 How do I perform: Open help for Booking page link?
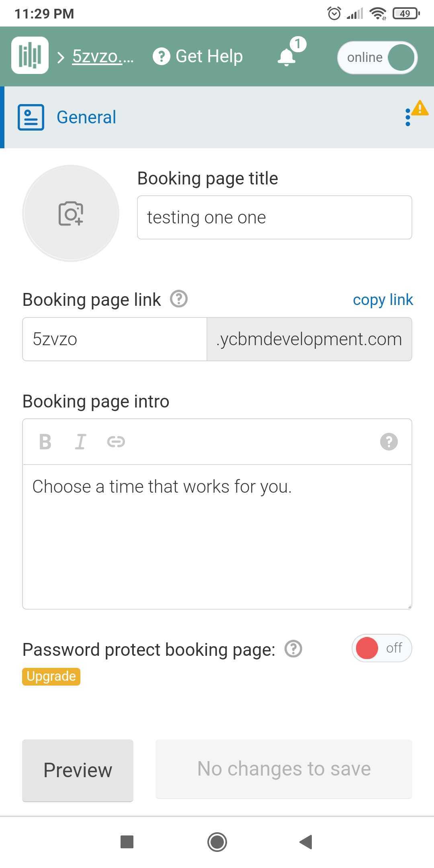(179, 299)
